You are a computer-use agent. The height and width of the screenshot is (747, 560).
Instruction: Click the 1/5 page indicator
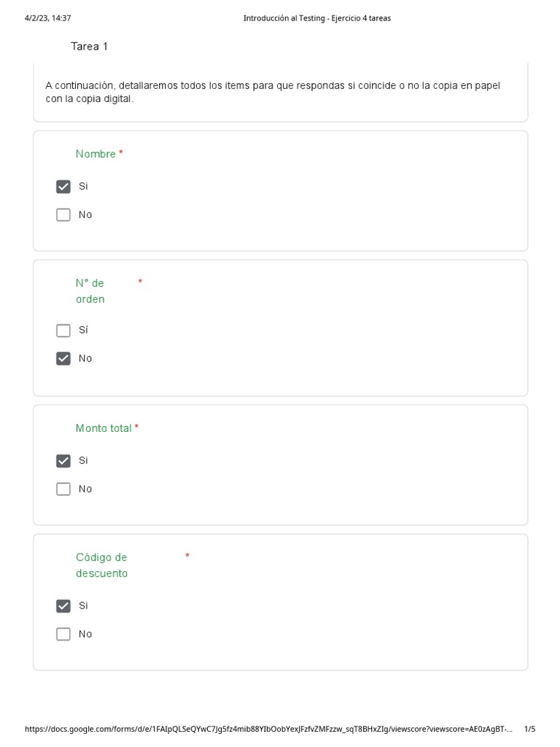coord(529,729)
